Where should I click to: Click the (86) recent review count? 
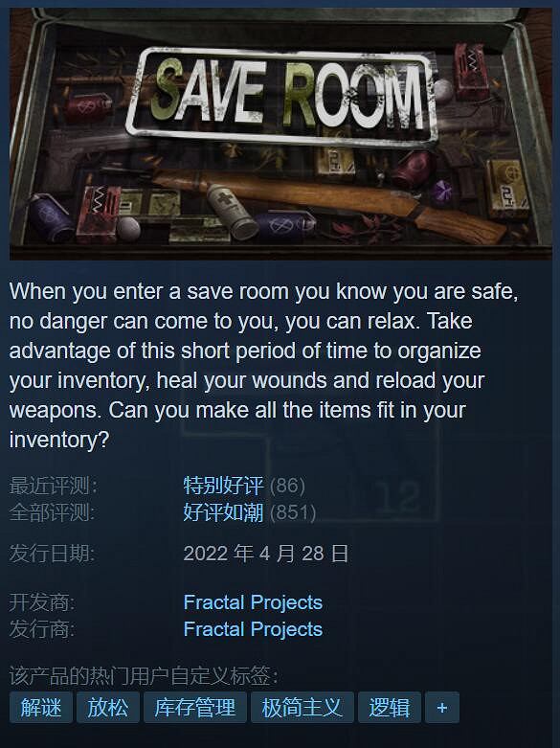click(x=287, y=486)
